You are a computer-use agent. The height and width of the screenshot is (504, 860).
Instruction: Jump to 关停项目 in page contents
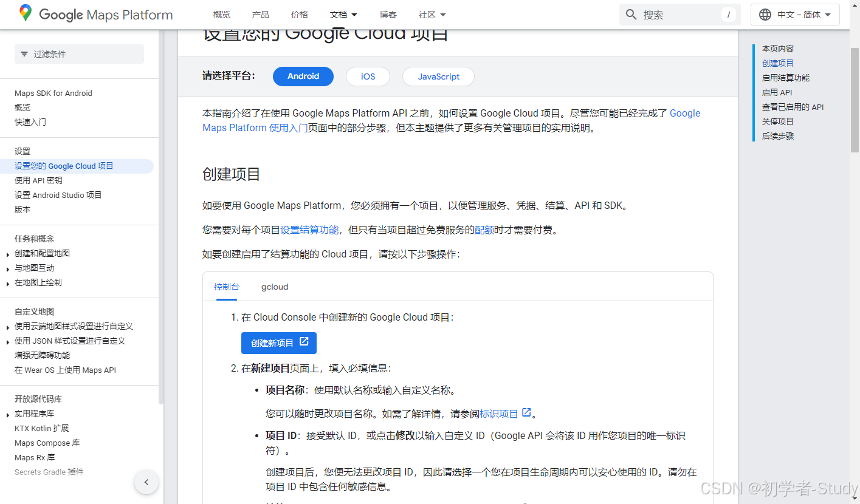point(778,121)
